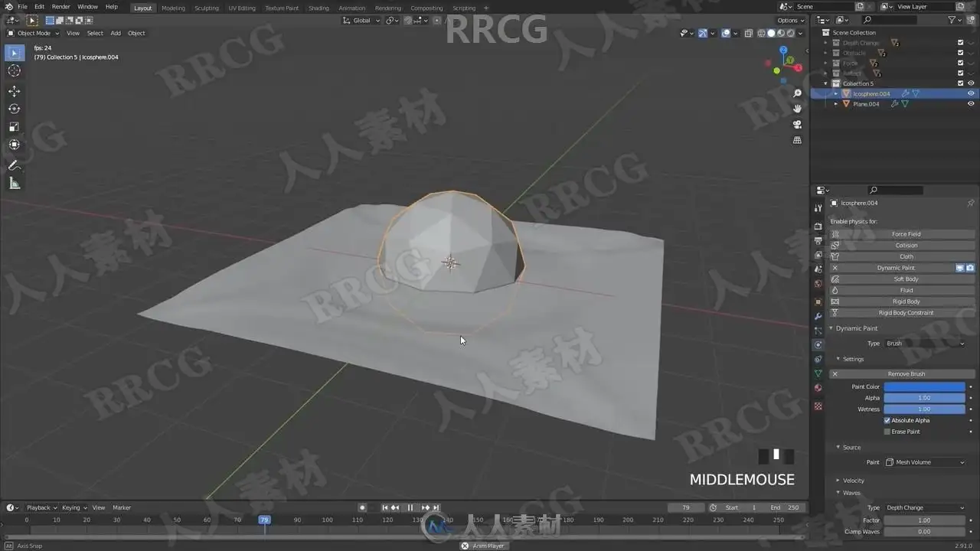Open the File menu
The image size is (980, 551).
[x=22, y=7]
